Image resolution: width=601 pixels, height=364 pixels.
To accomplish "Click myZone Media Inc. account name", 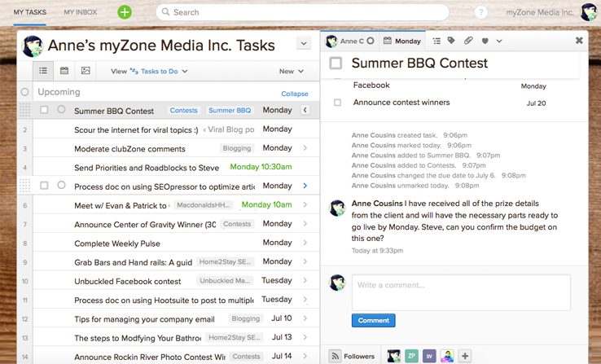I will click(540, 12).
